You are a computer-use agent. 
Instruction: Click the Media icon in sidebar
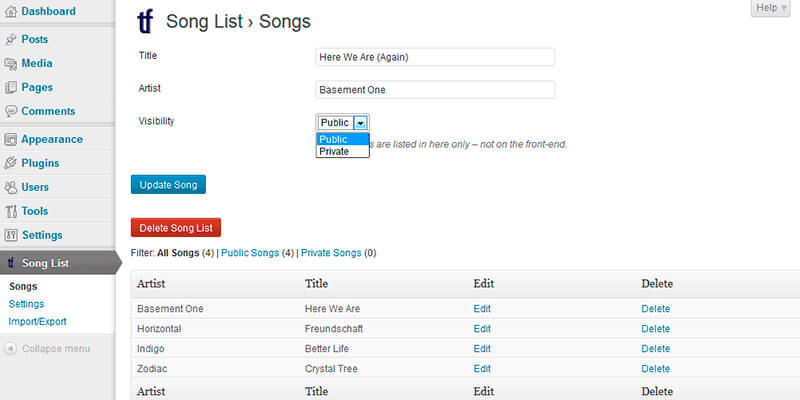point(11,64)
